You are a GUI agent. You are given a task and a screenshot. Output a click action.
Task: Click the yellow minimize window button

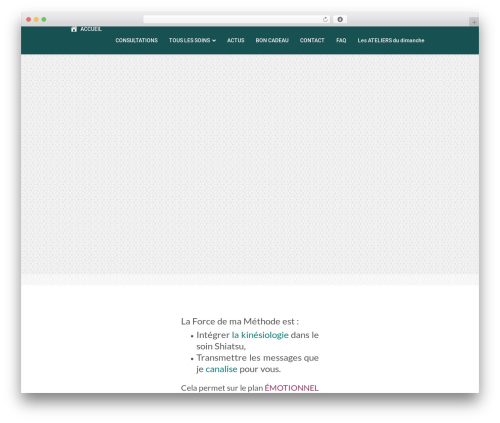pyautogui.click(x=36, y=20)
